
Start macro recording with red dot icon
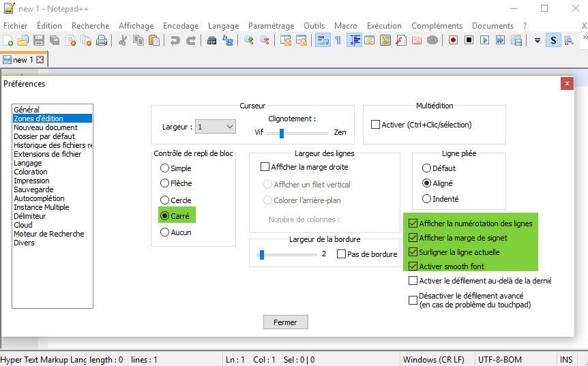point(453,40)
